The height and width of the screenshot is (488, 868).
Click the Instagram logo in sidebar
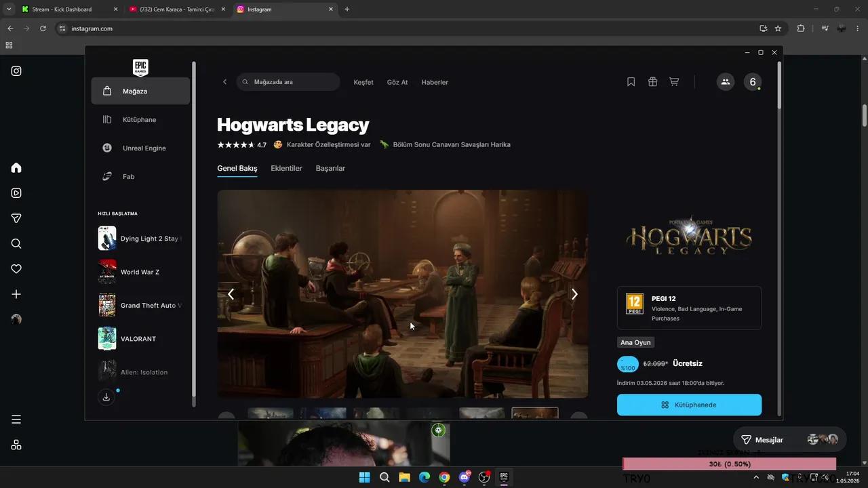[x=16, y=70]
